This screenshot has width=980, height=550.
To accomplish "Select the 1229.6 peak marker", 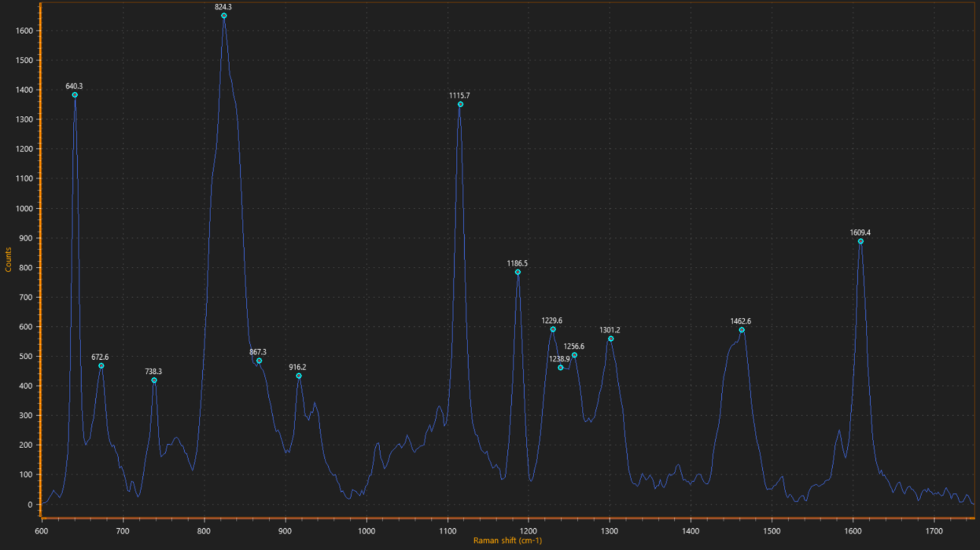I will pyautogui.click(x=553, y=330).
